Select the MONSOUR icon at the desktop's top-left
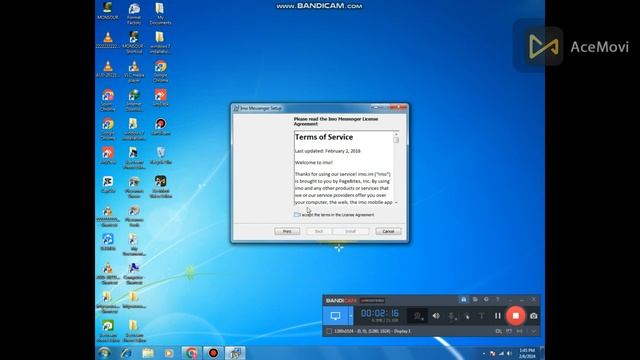This screenshot has width=640, height=360. (108, 11)
